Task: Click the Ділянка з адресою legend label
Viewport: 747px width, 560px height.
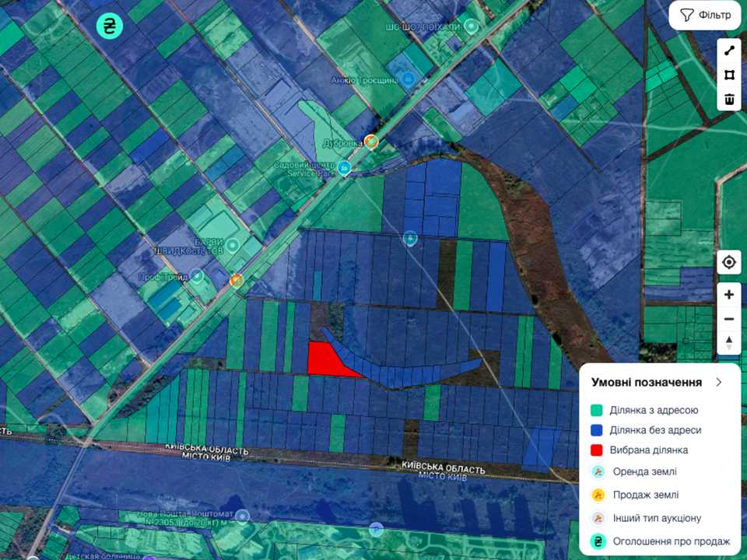Action: point(654,410)
